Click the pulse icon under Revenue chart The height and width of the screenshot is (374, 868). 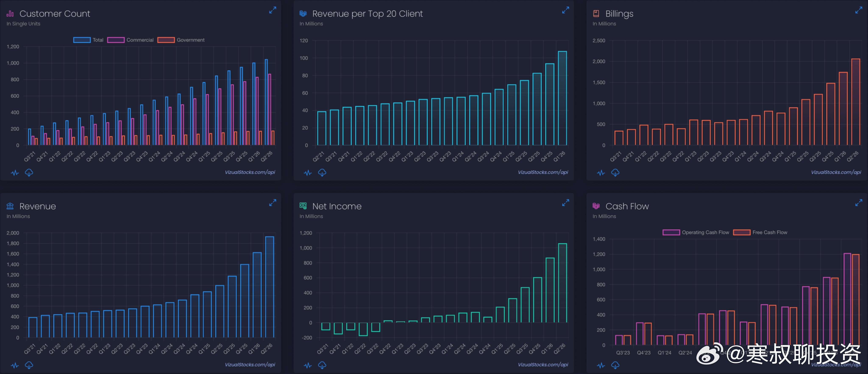click(15, 365)
